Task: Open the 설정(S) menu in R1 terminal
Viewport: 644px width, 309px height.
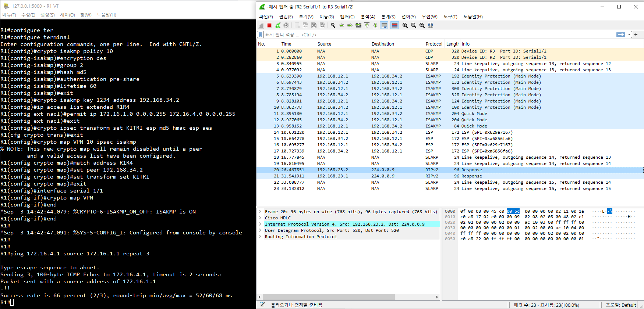Action: coord(47,15)
